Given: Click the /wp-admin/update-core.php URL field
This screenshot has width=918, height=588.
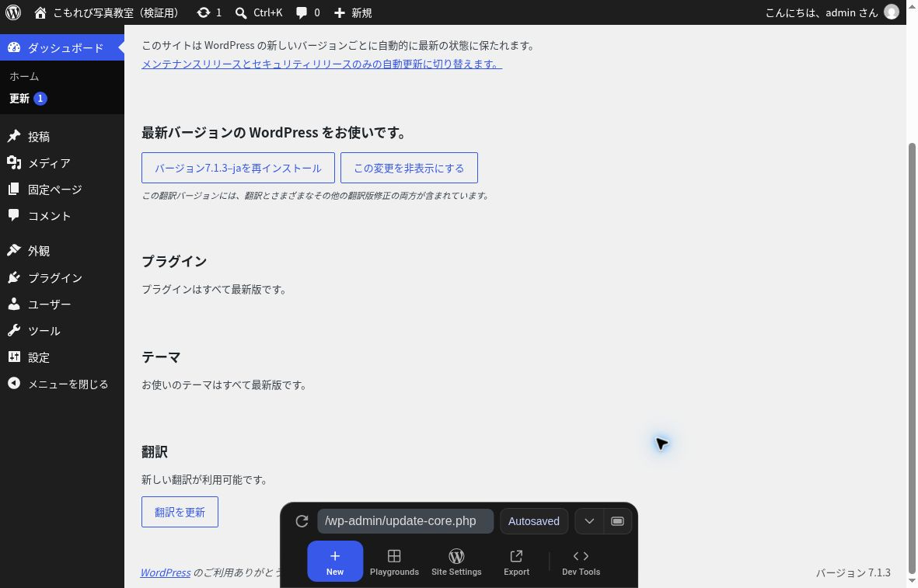Looking at the screenshot, I should pyautogui.click(x=405, y=521).
